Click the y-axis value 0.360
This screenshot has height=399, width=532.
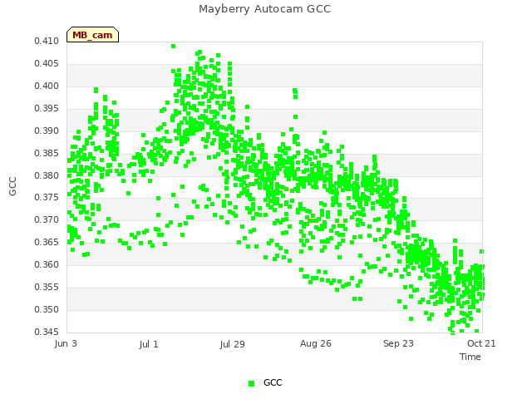[x=47, y=264]
